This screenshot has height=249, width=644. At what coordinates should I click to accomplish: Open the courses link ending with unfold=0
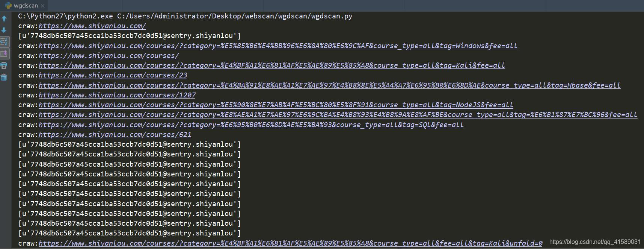tap(291, 243)
